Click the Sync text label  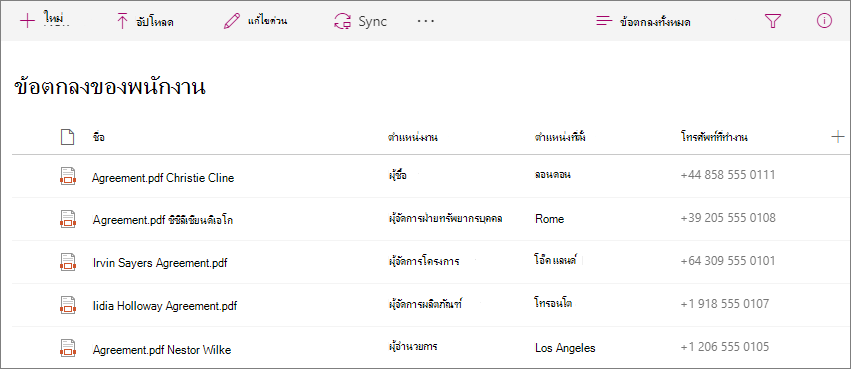[x=372, y=22]
